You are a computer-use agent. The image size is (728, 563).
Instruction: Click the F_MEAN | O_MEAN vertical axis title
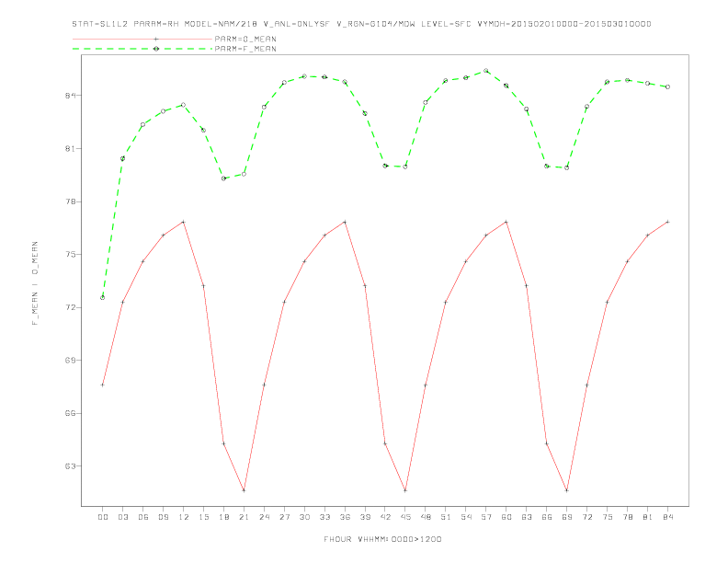(x=35, y=283)
